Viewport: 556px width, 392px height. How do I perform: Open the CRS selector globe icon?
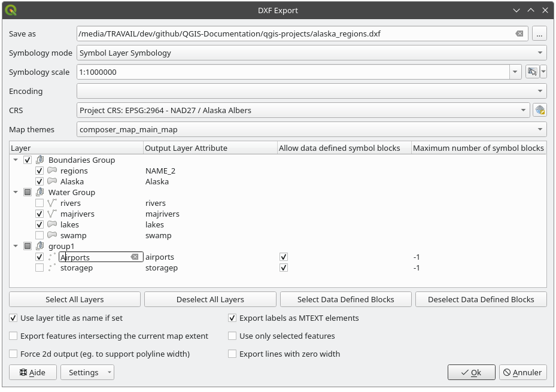pos(540,110)
